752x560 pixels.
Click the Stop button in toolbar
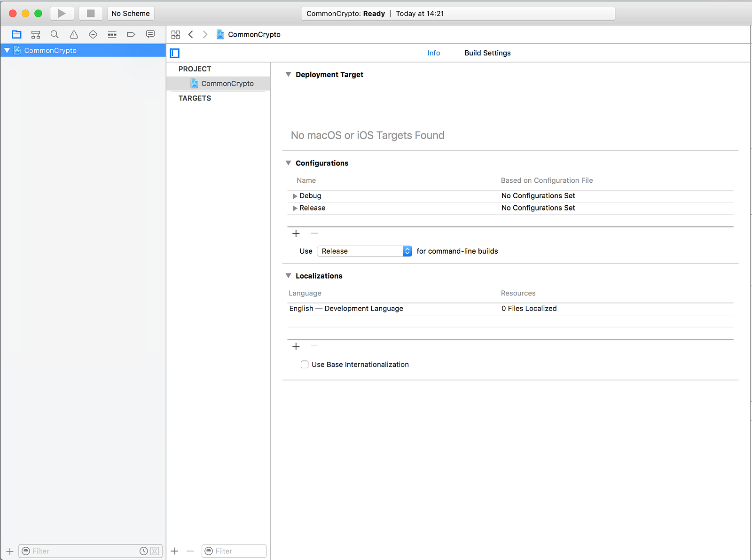coord(91,14)
